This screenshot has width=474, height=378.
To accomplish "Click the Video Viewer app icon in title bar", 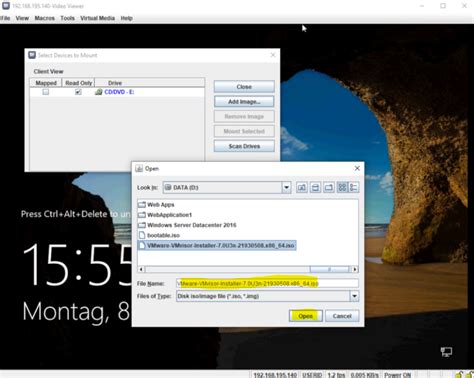I will click(x=6, y=5).
